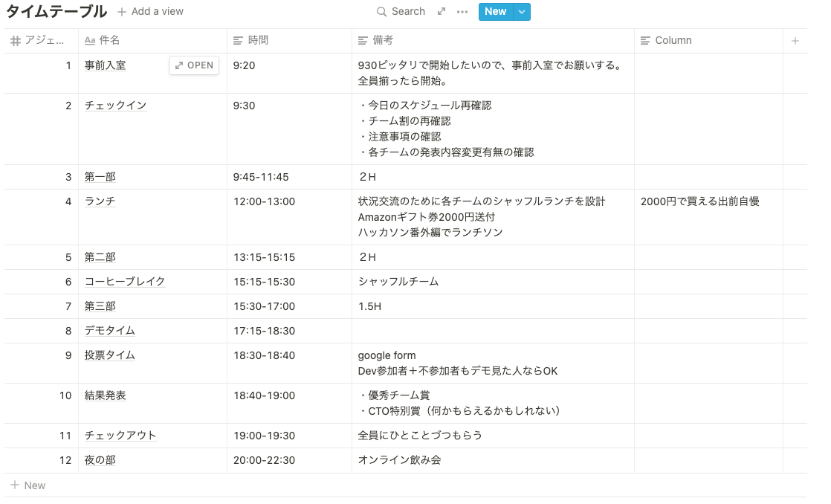Click the Amazonギフト券2000円送付 notes cell
831x504 pixels.
click(x=493, y=217)
